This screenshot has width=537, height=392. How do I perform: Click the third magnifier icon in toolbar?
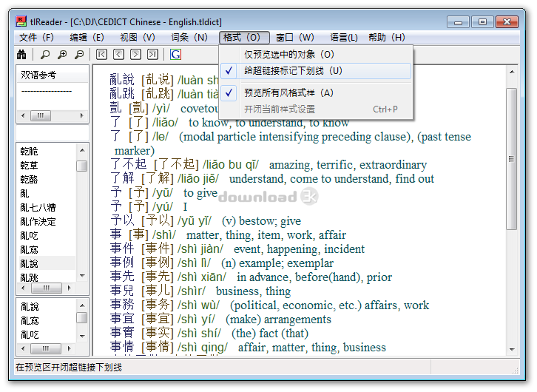(79, 54)
